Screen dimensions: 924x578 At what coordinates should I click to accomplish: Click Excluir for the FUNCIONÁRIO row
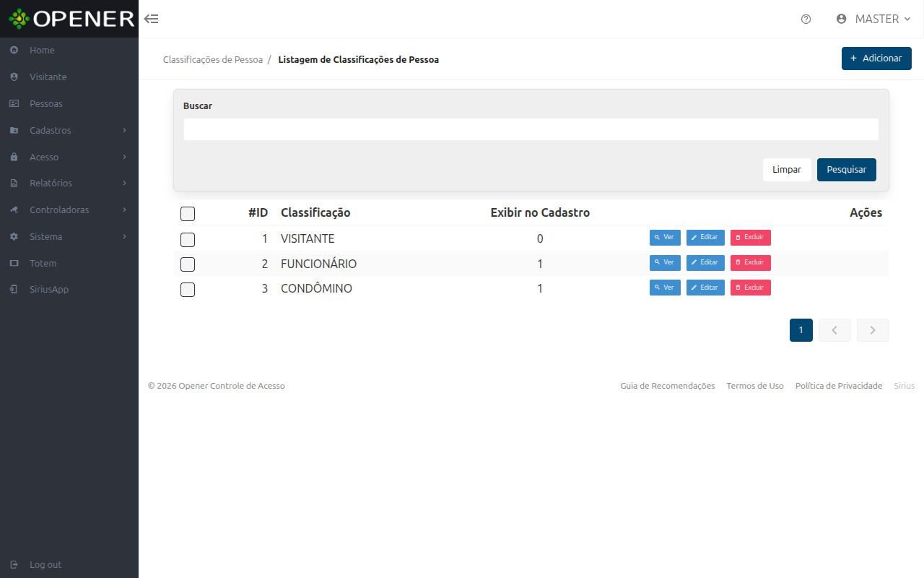pos(751,263)
